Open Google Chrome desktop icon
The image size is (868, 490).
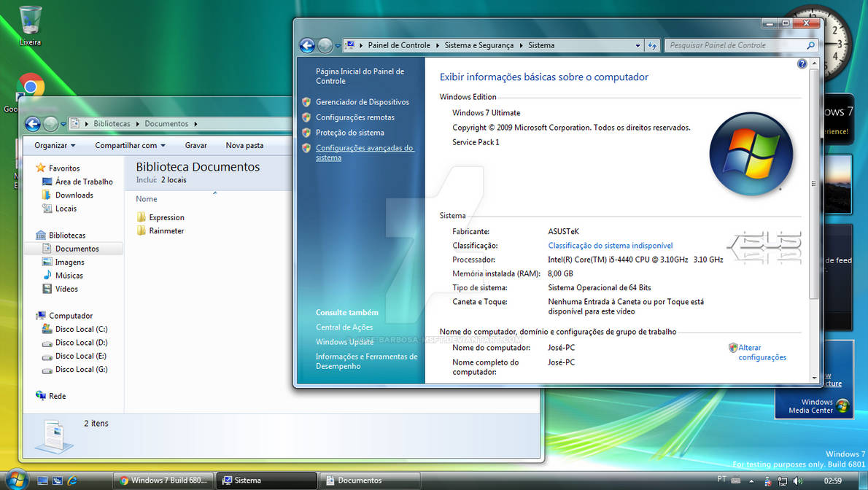31,86
